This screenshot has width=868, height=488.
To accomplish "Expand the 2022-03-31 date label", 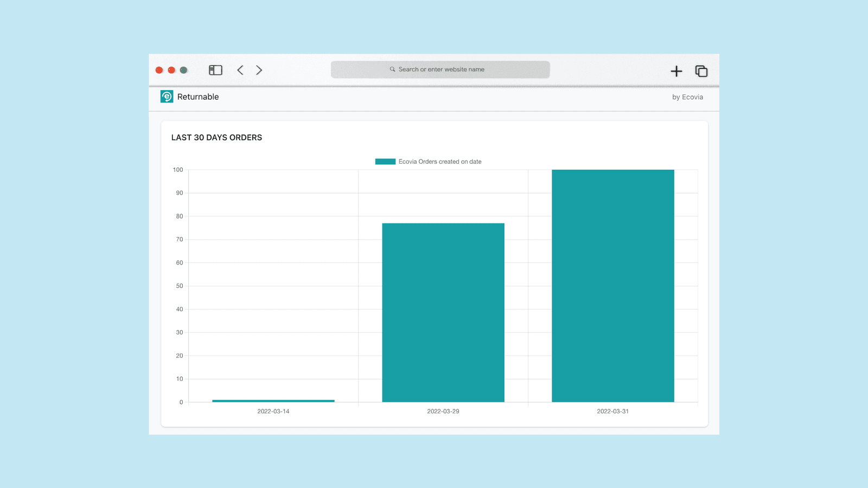I will [612, 411].
